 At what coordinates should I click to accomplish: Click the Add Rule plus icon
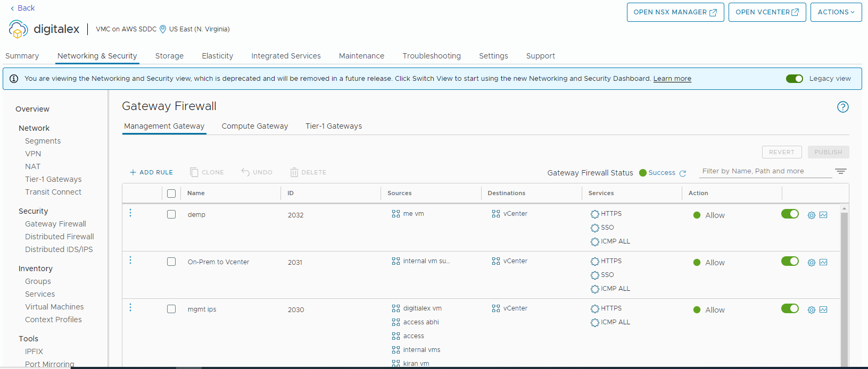pyautogui.click(x=133, y=172)
